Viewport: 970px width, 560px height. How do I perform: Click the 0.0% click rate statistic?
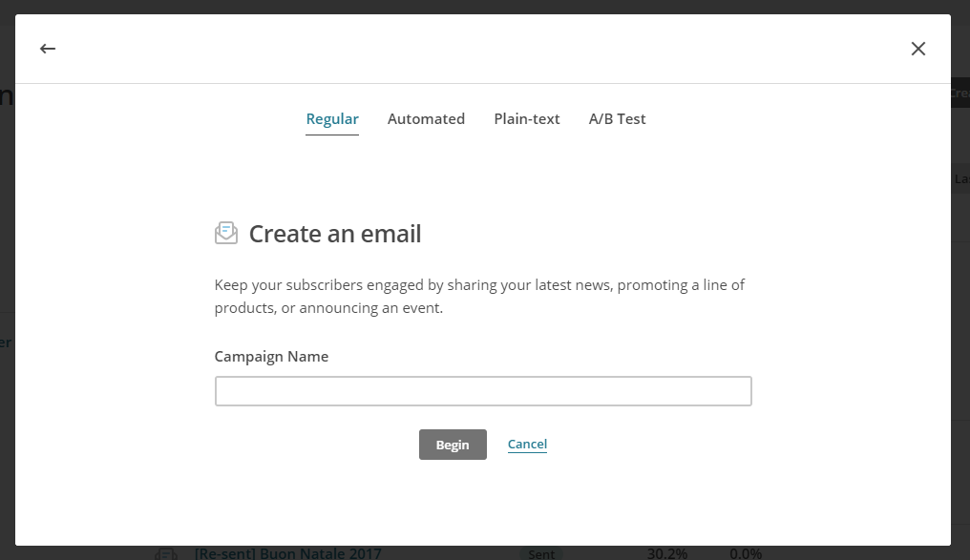point(746,553)
